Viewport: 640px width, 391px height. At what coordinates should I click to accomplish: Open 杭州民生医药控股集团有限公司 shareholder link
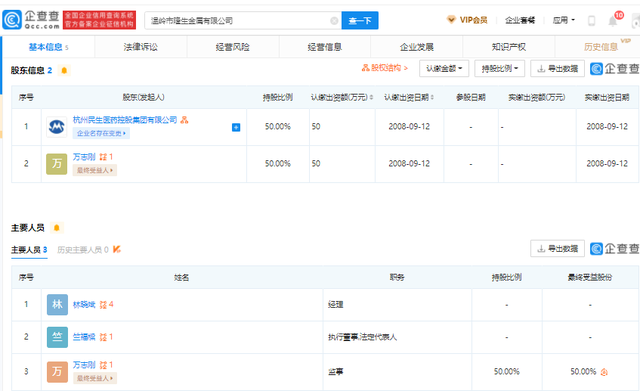[x=125, y=120]
